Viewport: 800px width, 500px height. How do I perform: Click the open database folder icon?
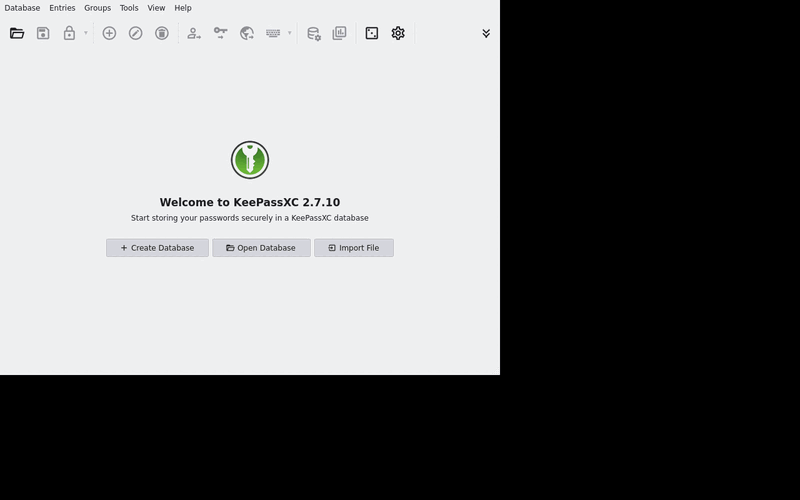pyautogui.click(x=17, y=33)
